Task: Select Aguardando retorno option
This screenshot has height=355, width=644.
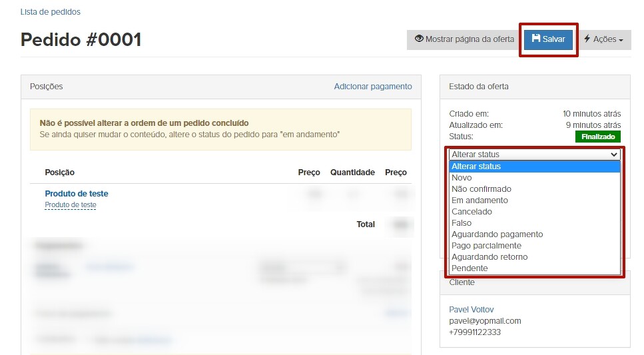Action: tap(489, 257)
